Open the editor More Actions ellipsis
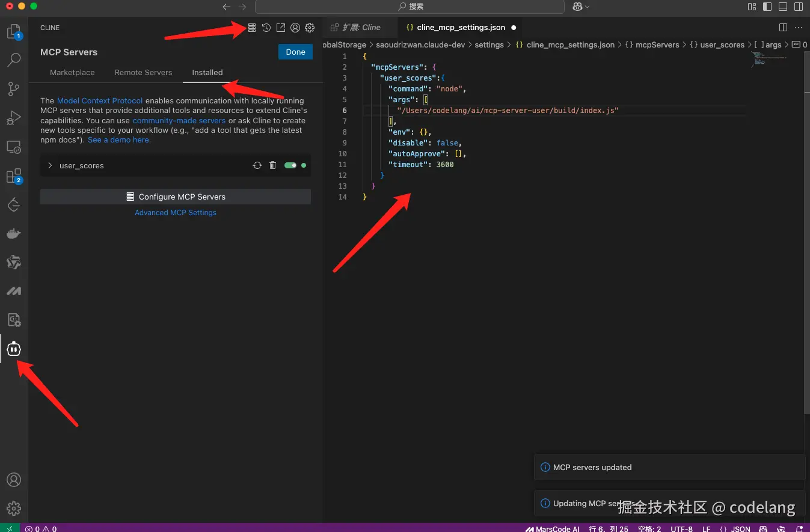Viewport: 810px width, 532px height. [x=799, y=28]
